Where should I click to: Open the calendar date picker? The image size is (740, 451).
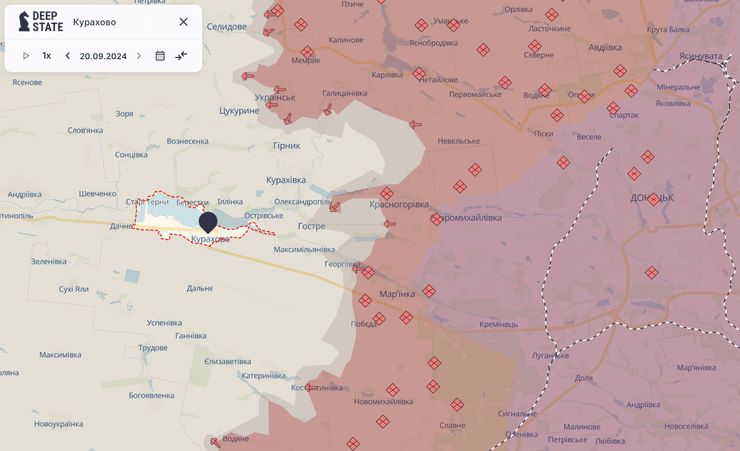tap(160, 56)
